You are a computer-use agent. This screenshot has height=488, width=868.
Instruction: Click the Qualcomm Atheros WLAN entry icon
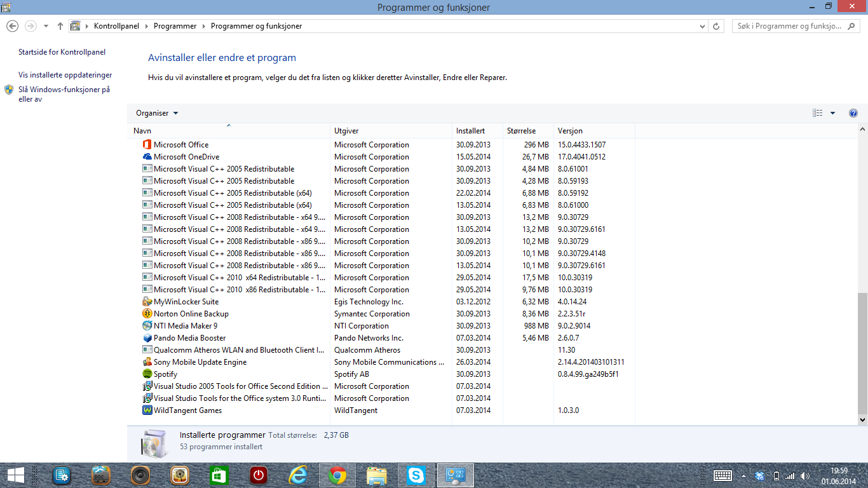pos(147,350)
